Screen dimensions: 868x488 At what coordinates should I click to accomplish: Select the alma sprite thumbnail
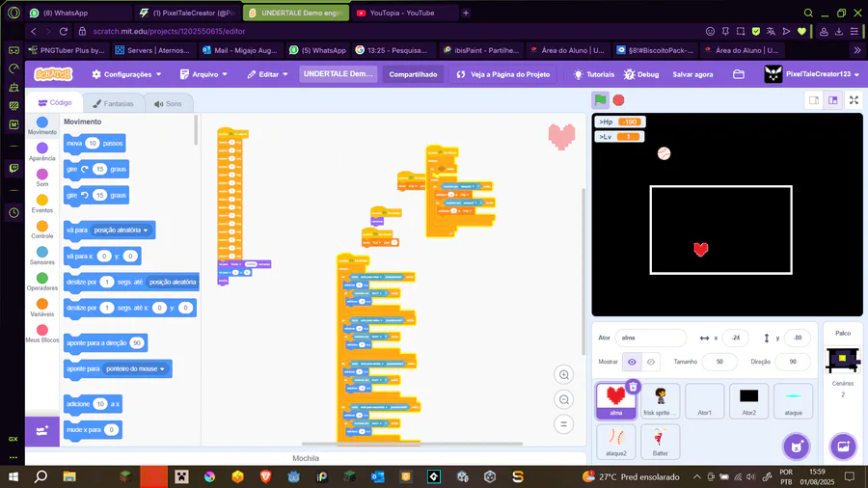click(x=615, y=400)
